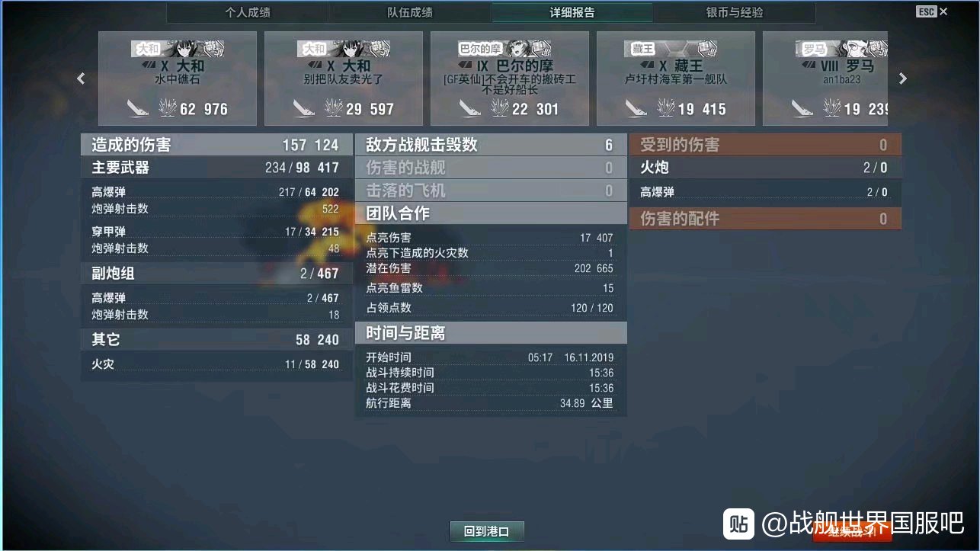
Task: Collapse the 团队合作 section header
Action: point(491,213)
